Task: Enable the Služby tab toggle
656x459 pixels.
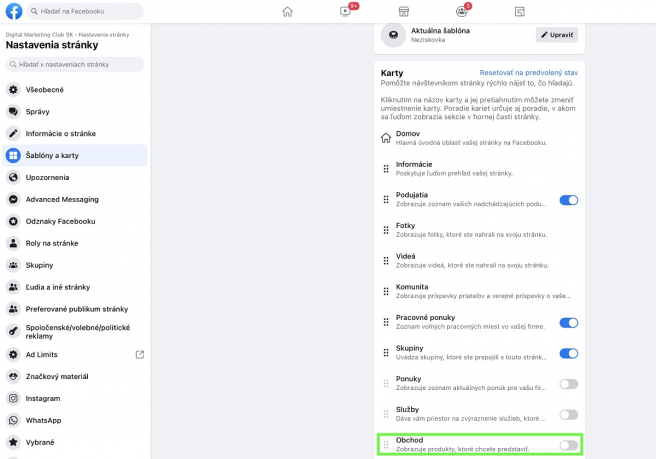Action: tap(568, 414)
